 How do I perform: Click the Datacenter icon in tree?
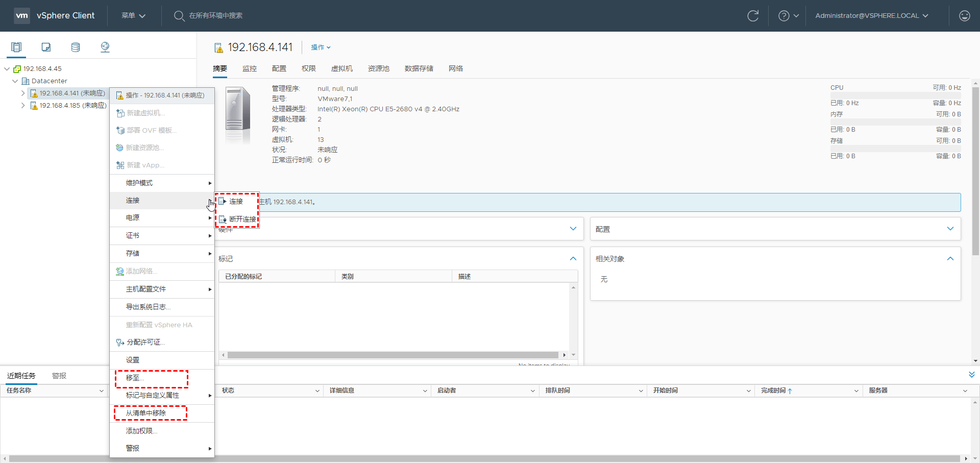click(26, 81)
